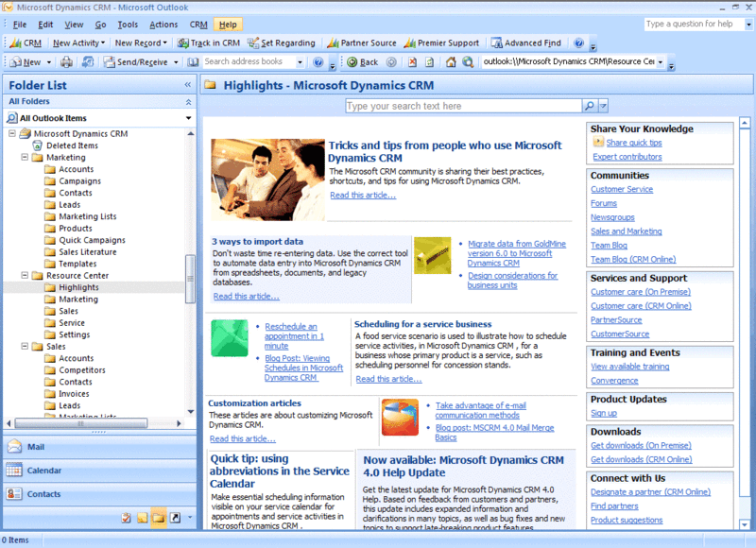This screenshot has width=756, height=548.
Task: Open Partner Source from toolbar
Action: [x=362, y=43]
